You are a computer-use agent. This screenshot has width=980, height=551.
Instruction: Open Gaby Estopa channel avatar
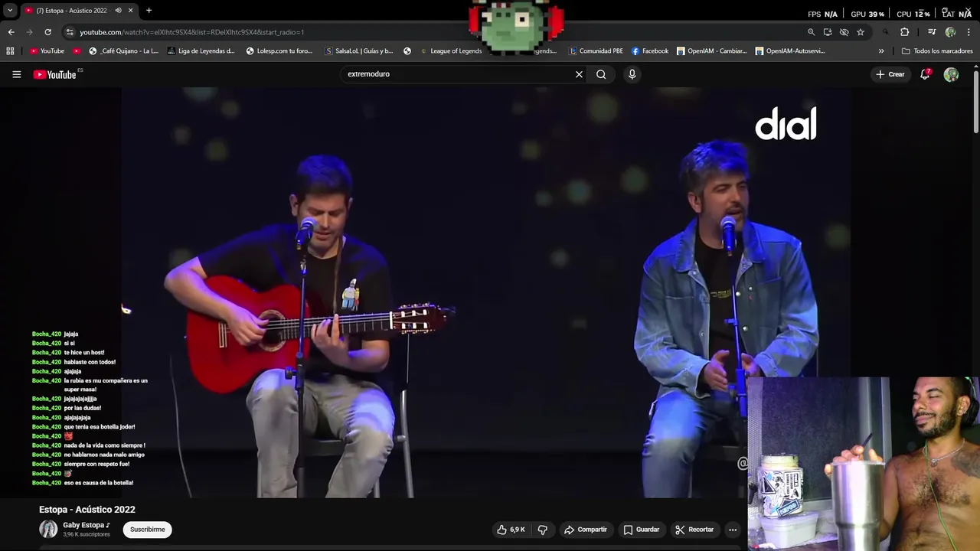click(x=48, y=529)
